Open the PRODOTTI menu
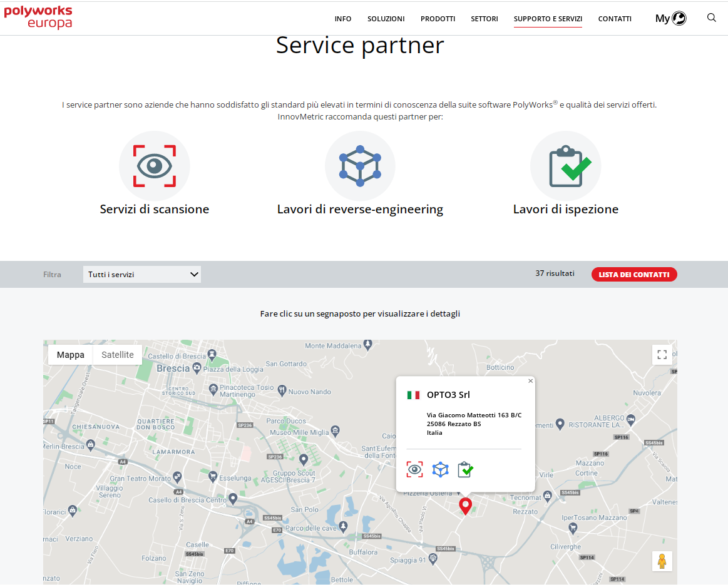Image resolution: width=728 pixels, height=585 pixels. coord(438,19)
